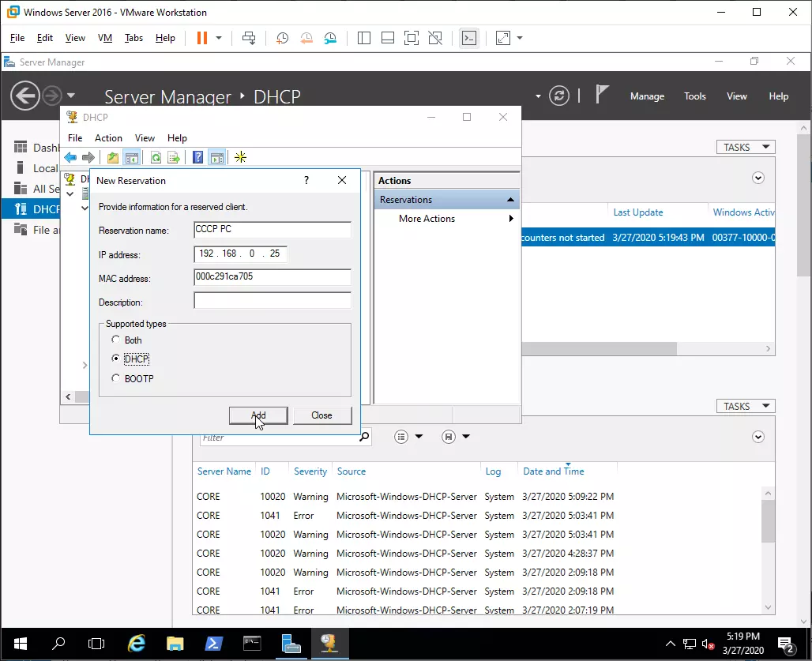Sort events by Severity column

click(310, 471)
